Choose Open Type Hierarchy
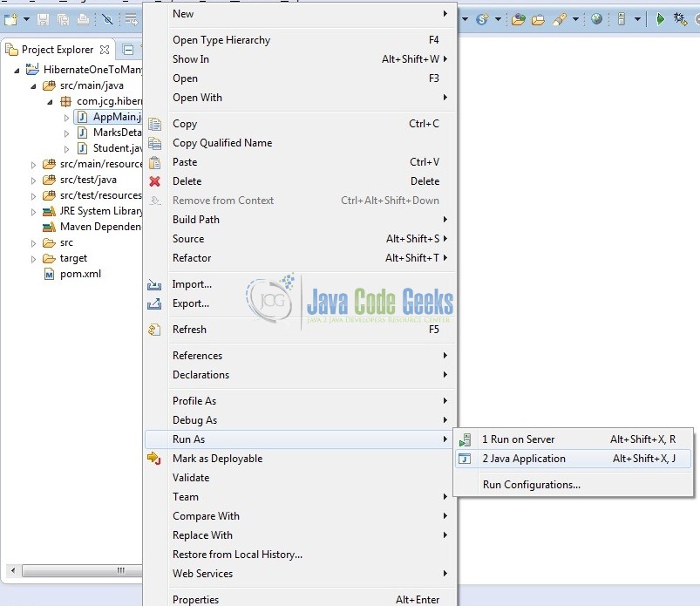Image resolution: width=700 pixels, height=606 pixels. pos(301,40)
